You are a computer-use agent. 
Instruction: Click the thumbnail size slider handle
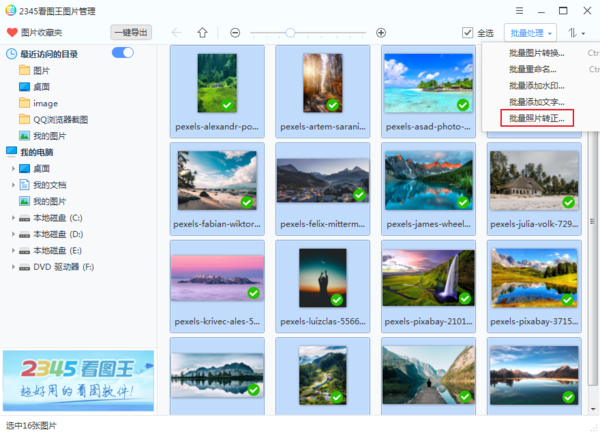[290, 32]
